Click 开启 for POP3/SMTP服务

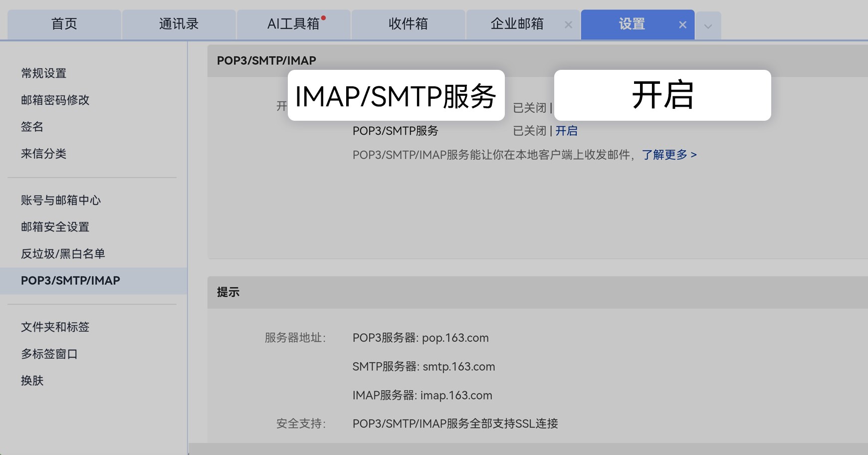(x=567, y=131)
